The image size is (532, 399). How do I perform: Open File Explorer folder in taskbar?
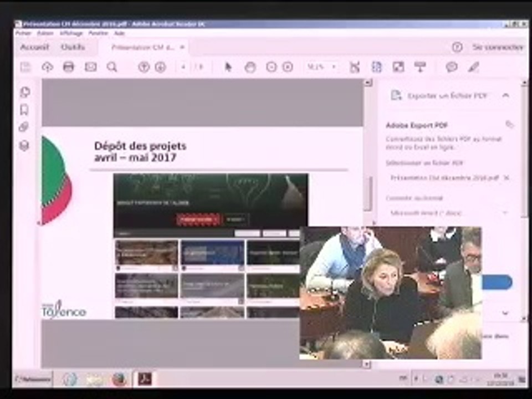[x=95, y=380]
